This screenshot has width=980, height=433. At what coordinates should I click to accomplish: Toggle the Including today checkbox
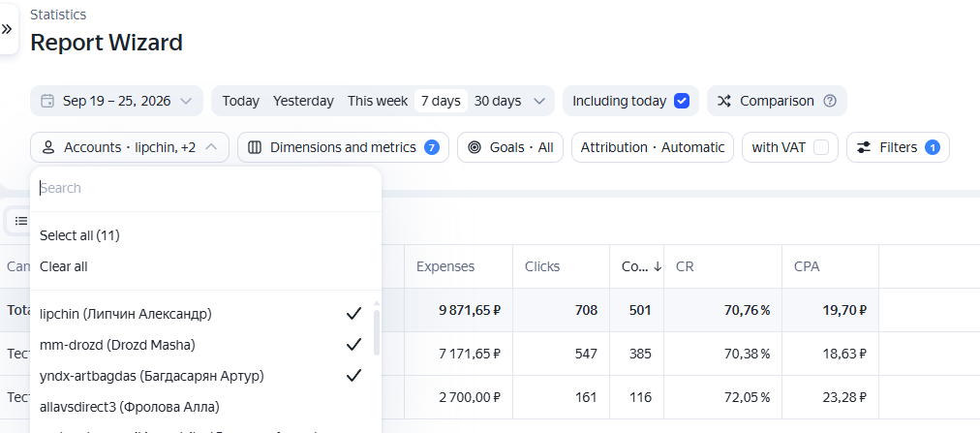pos(682,101)
